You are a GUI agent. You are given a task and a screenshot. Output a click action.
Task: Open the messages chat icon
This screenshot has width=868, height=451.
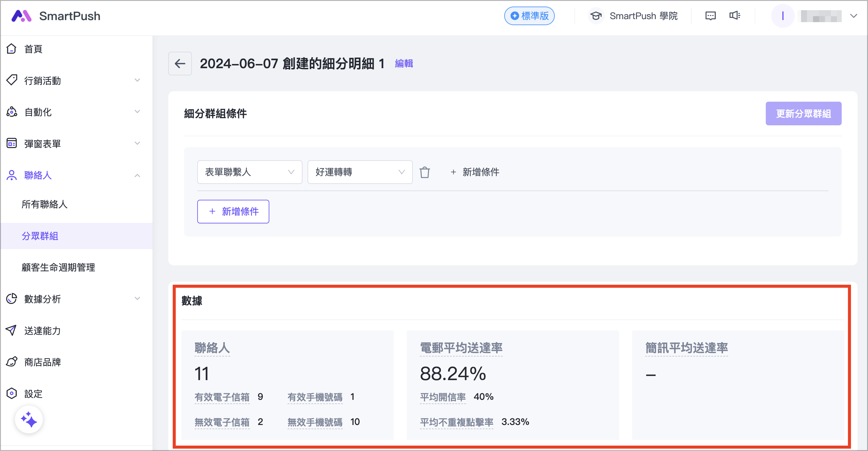click(710, 16)
